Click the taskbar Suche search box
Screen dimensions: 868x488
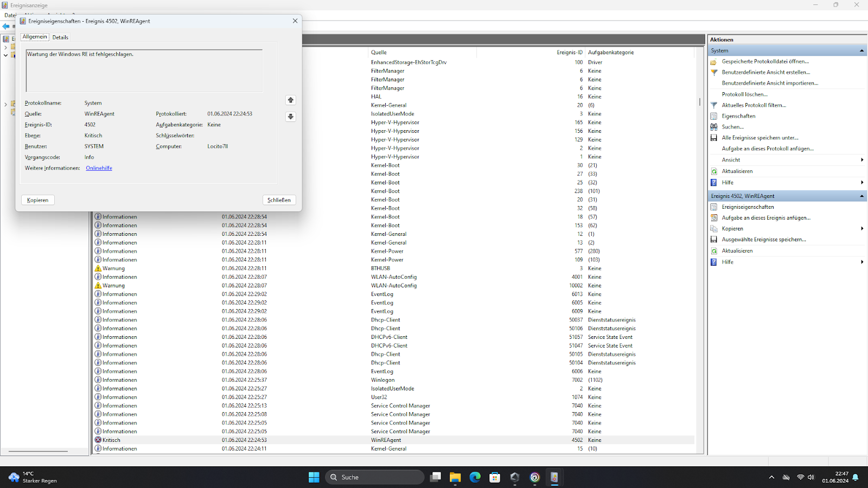pos(375,477)
